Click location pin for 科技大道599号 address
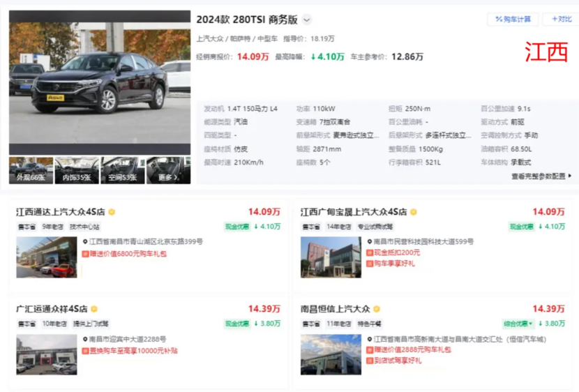This screenshot has width=579, height=392. [x=369, y=242]
